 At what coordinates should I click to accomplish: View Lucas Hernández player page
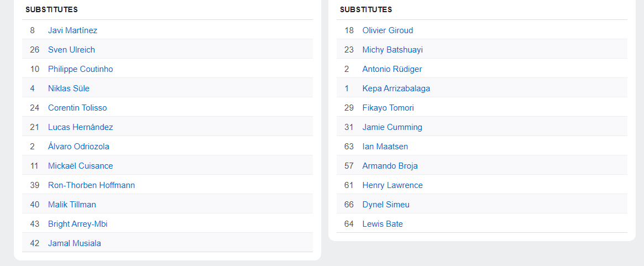pyautogui.click(x=80, y=127)
